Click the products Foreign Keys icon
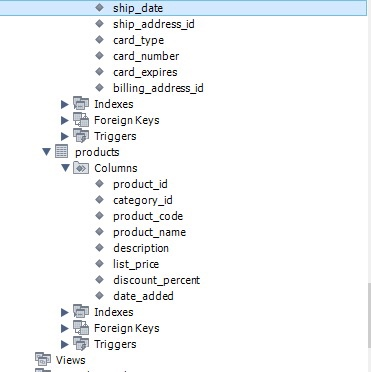This screenshot has height=372, width=371. click(81, 328)
